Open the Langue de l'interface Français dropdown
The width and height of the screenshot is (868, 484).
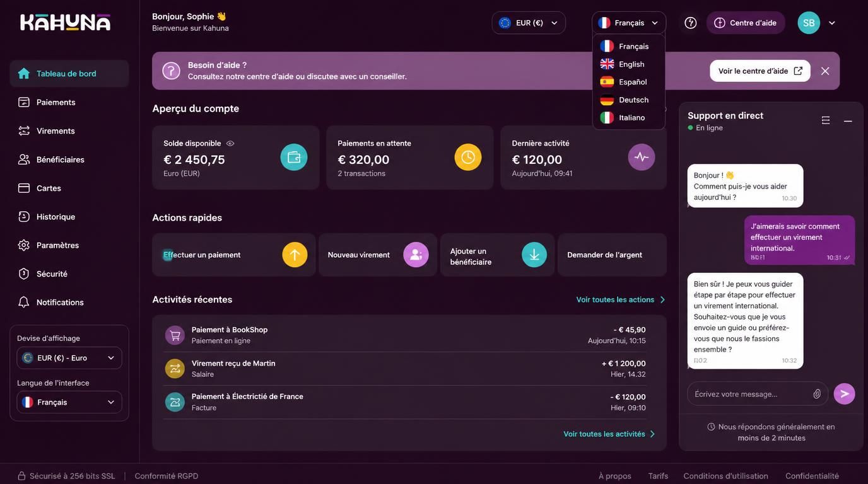coord(69,402)
